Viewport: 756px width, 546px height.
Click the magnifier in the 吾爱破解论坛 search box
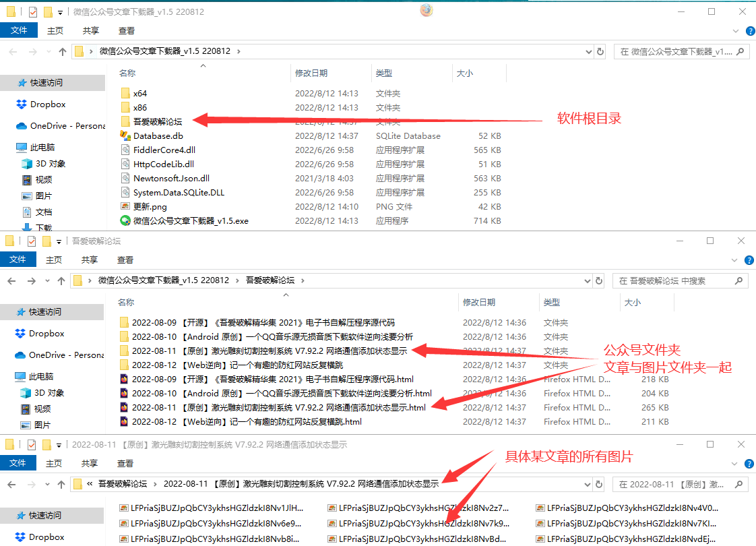click(x=738, y=280)
